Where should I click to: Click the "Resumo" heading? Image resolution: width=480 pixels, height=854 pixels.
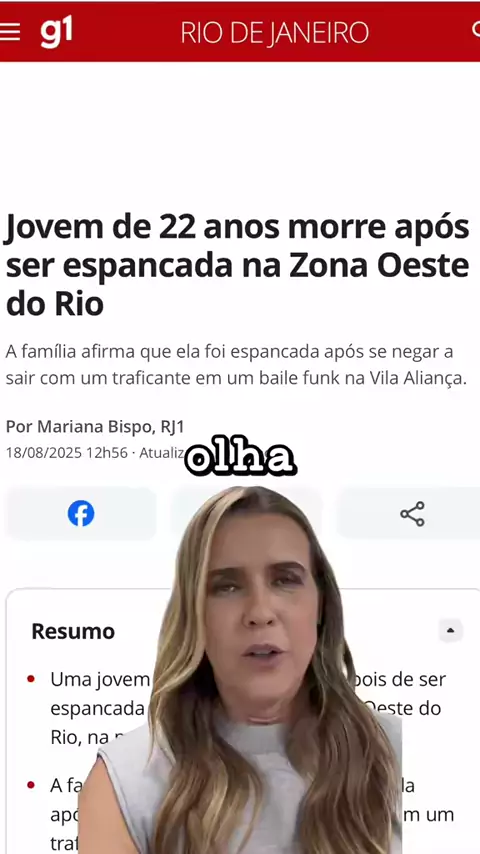[x=73, y=631]
